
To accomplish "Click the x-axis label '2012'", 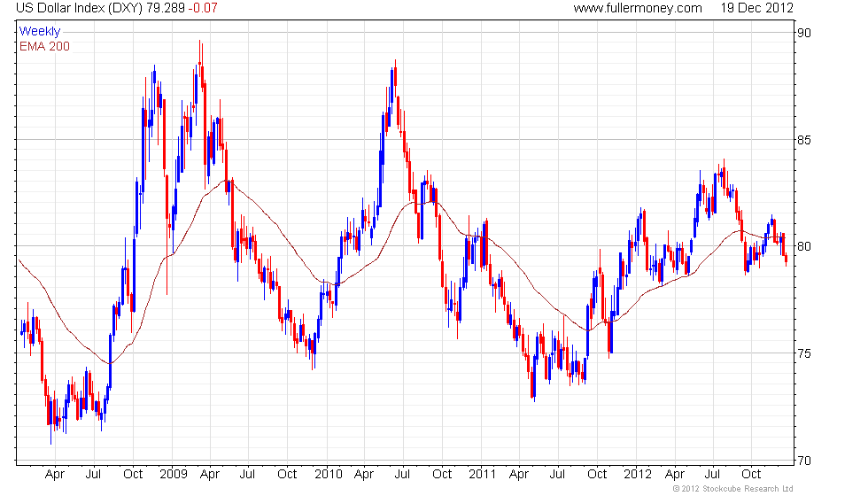I will (637, 475).
